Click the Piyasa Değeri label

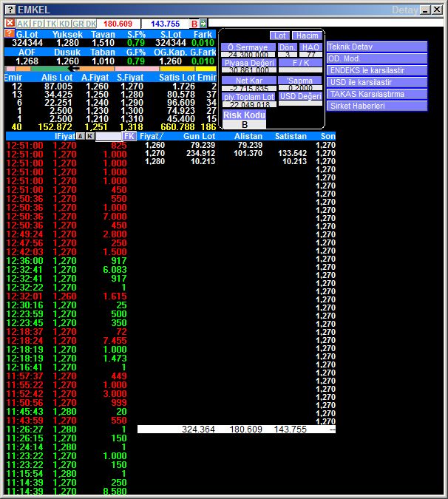coord(249,63)
